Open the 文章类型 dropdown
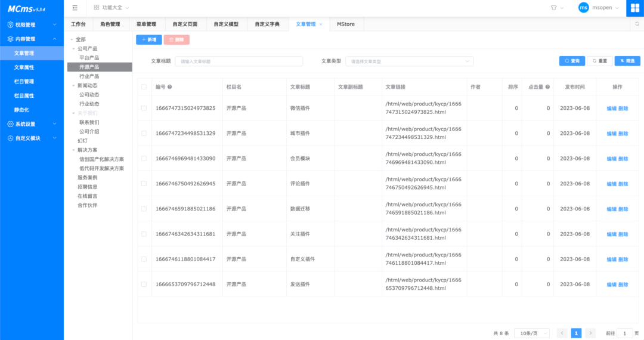 pyautogui.click(x=409, y=61)
